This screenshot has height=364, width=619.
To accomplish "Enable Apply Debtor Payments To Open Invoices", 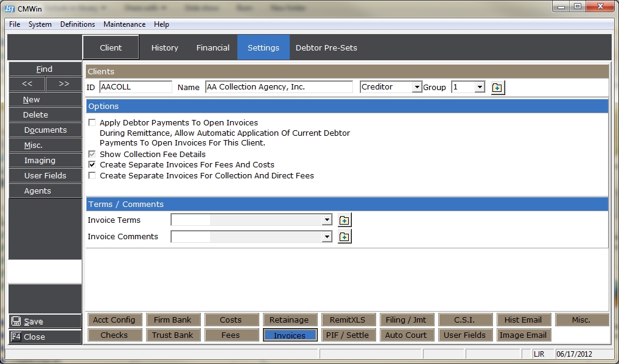I will 92,123.
